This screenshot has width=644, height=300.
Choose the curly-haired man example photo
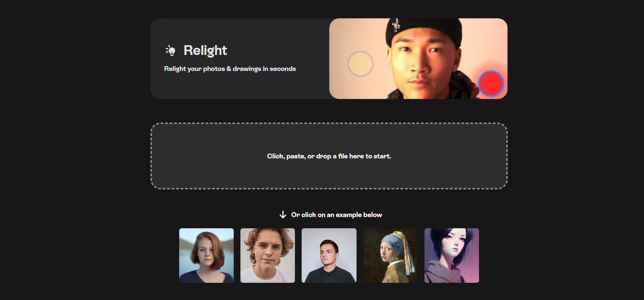[x=268, y=256]
